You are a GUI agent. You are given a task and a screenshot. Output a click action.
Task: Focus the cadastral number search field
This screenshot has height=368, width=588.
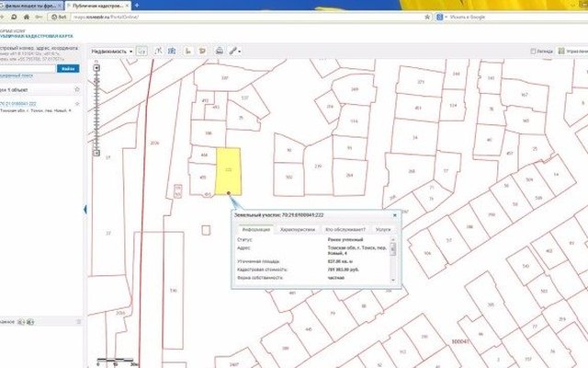[28, 68]
